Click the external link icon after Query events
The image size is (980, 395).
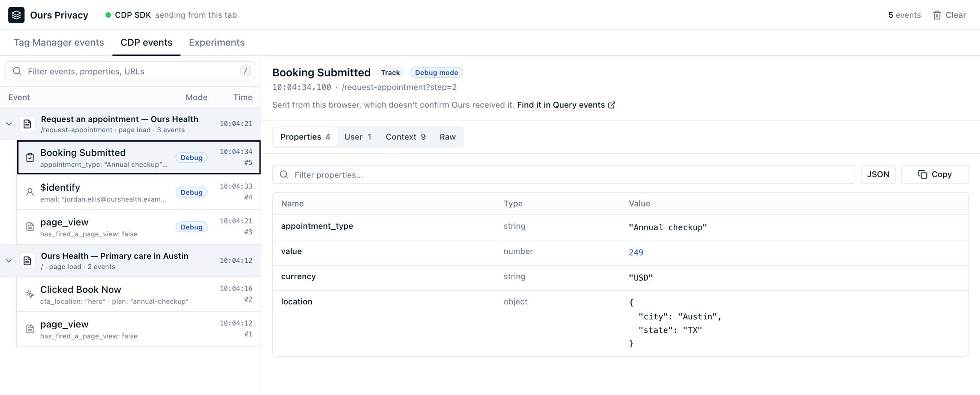[x=612, y=105]
